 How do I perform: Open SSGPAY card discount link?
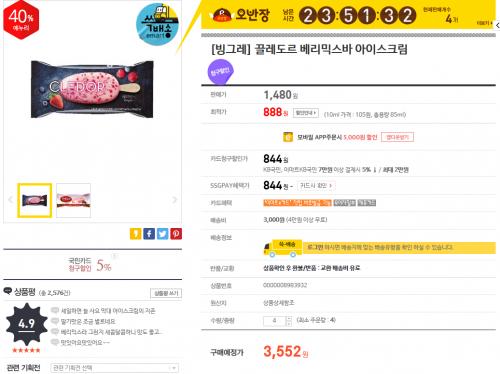pos(316,186)
